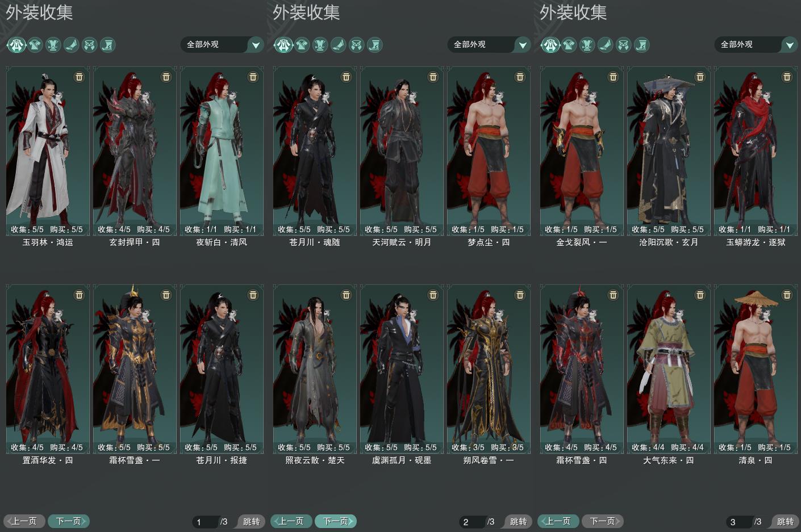Viewport: 801px width, 532px height.
Task: Expand 全部外观 dropdown arrow in page 2 panel
Action: (x=523, y=45)
